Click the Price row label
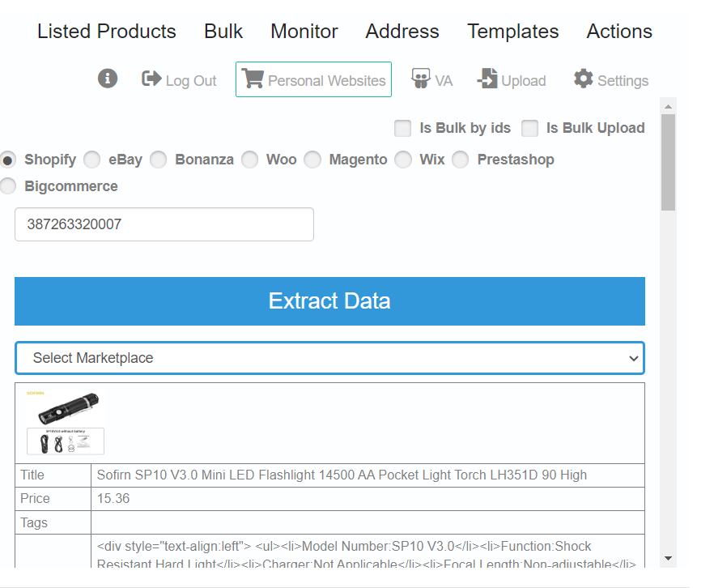714x588 pixels. click(x=35, y=499)
